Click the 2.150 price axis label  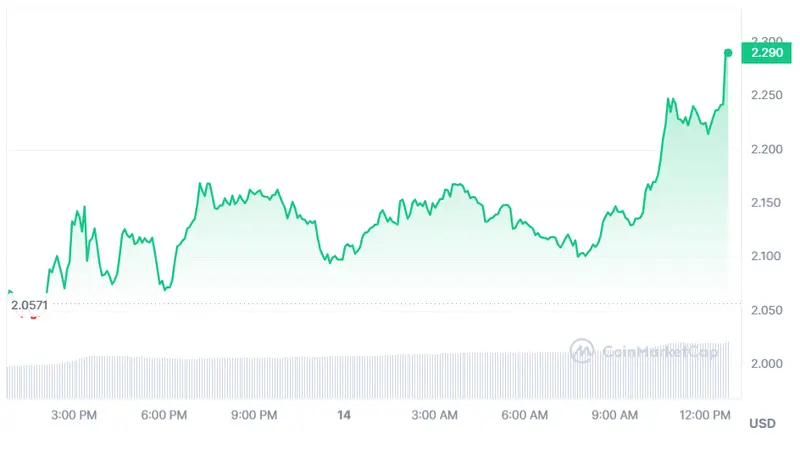767,203
